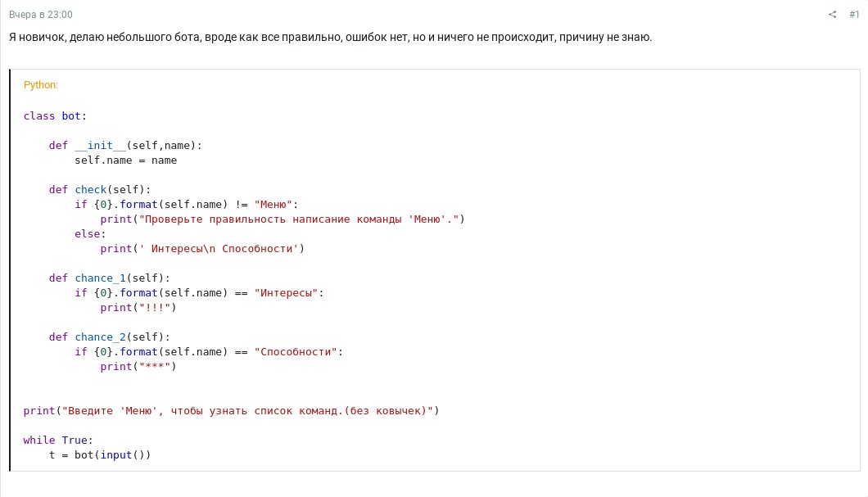The height and width of the screenshot is (497, 868).
Task: Click the 'Интересы\n Способности' print string
Action: (219, 249)
